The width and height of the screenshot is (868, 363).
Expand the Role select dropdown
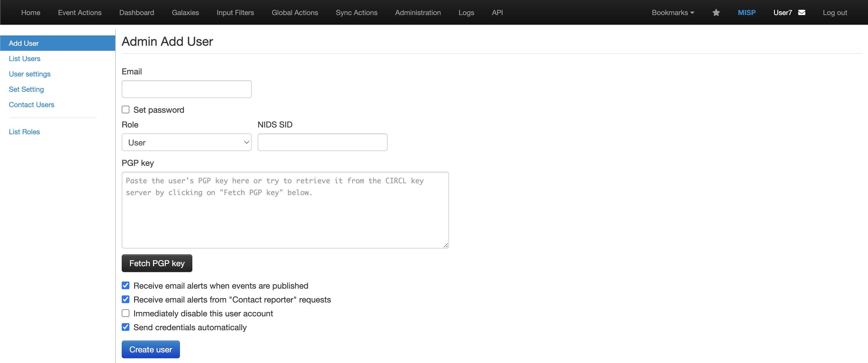(x=186, y=143)
